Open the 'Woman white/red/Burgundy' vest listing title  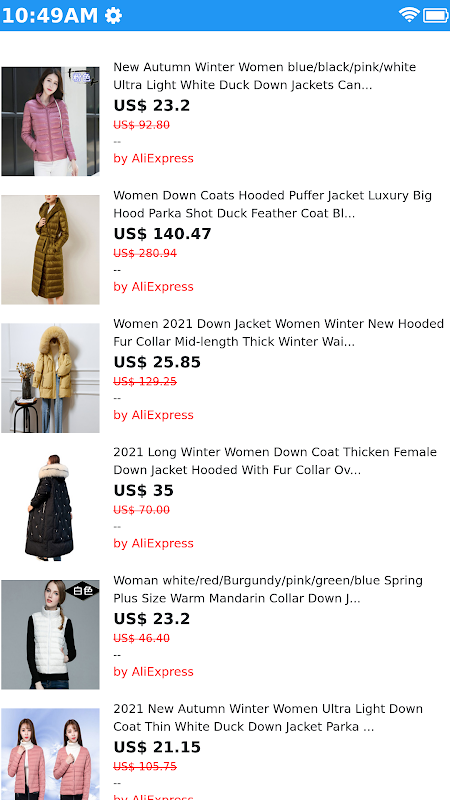(268, 589)
